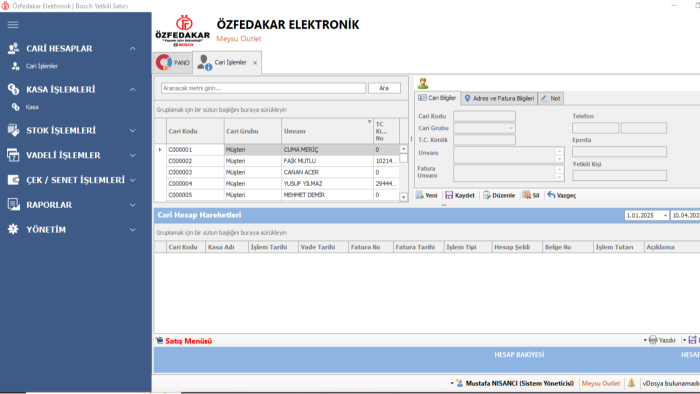The width and height of the screenshot is (700, 394).
Task: Click the Kasa coins icon in the submenu
Action: point(16,107)
